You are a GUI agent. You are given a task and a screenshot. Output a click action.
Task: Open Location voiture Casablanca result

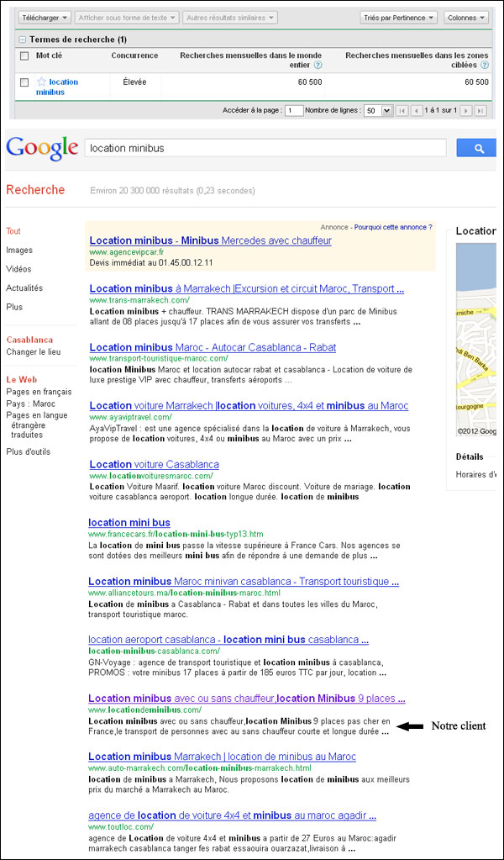click(154, 465)
